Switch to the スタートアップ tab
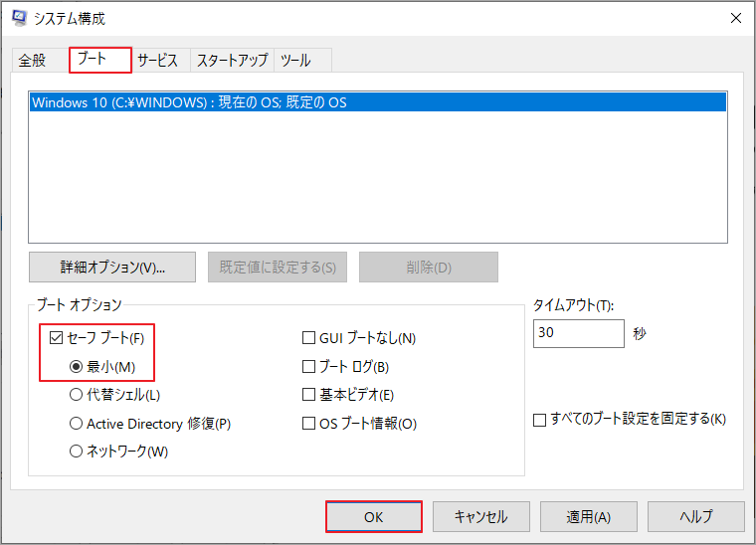This screenshot has width=756, height=545. [x=232, y=61]
